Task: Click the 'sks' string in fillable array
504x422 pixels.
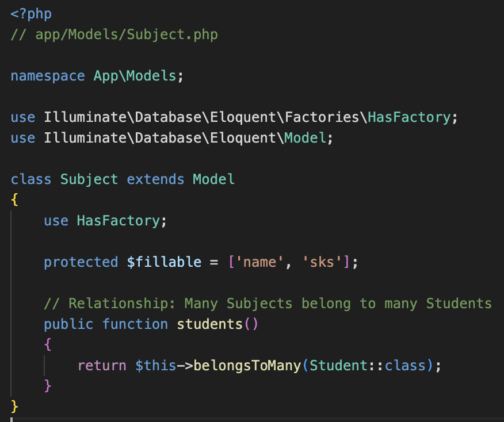Action: pyautogui.click(x=322, y=262)
